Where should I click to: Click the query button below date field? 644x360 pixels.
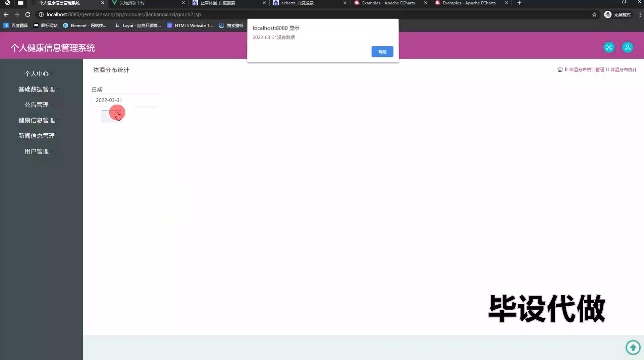[x=111, y=116]
